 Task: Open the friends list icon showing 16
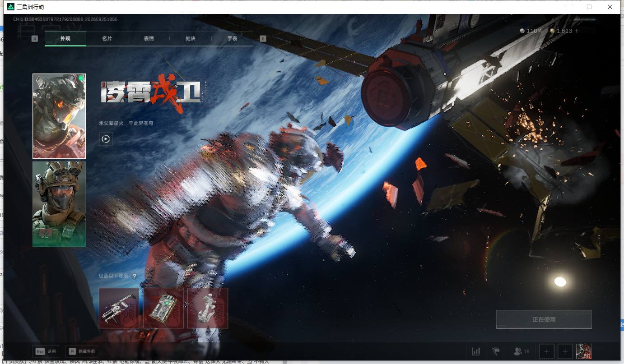[x=522, y=351]
